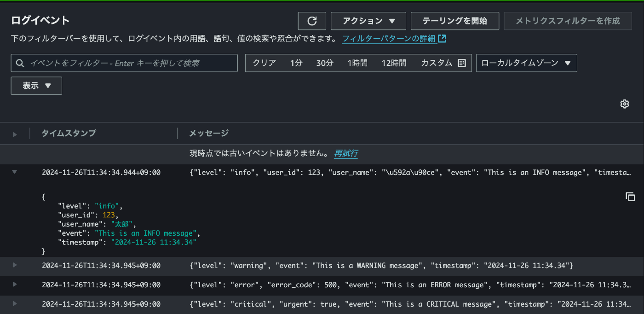Click the ログイベント heading

point(40,20)
